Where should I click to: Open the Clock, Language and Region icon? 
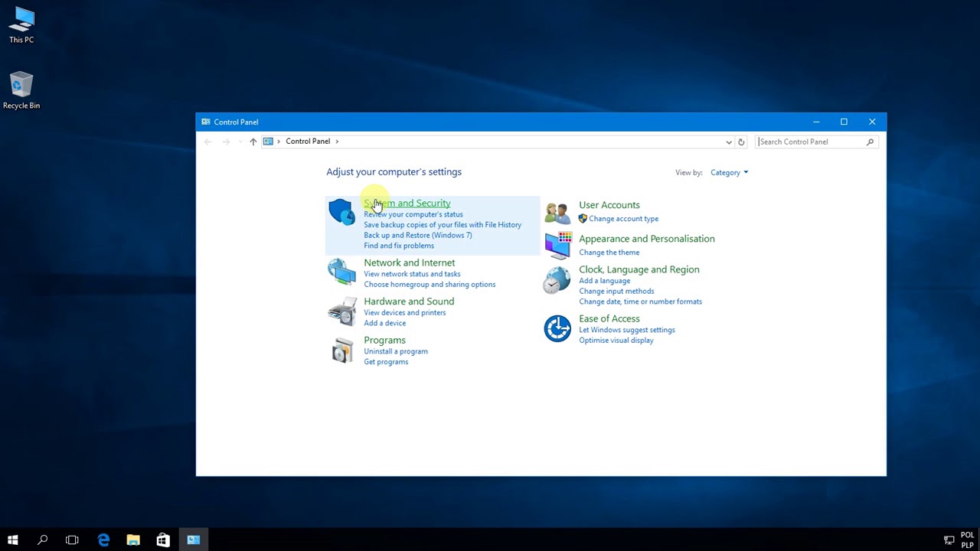point(557,280)
